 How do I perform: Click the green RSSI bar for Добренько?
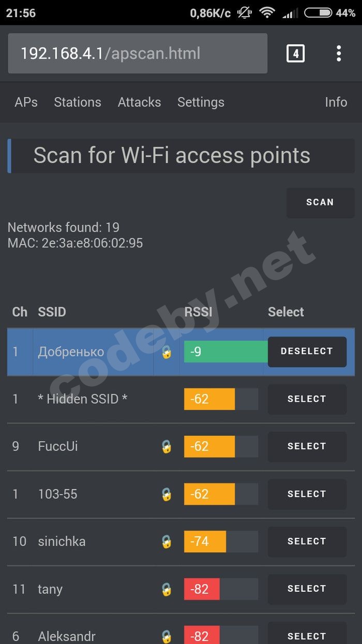coord(225,352)
